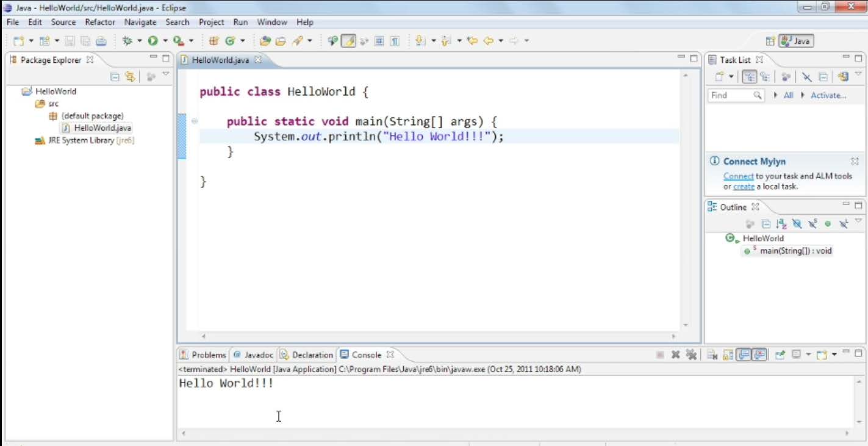Toggle Categorized presentation in Task List
Image resolution: width=868 pixels, height=446 pixels.
pyautogui.click(x=749, y=77)
